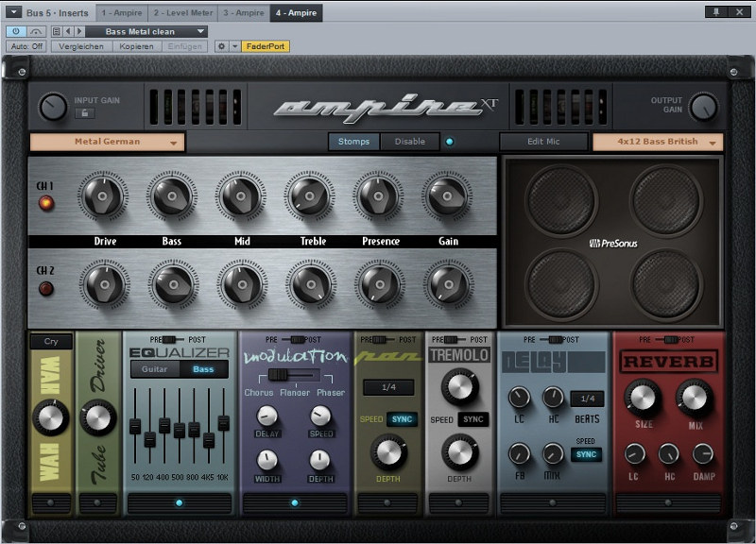Switch to the 2 - Level Meter tab

coord(182,13)
